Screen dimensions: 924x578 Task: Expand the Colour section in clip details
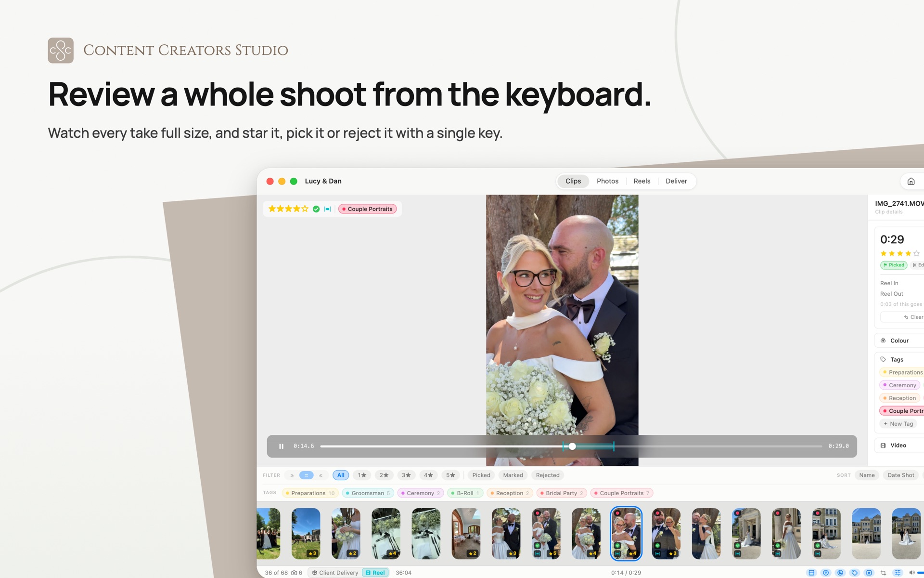coord(899,341)
